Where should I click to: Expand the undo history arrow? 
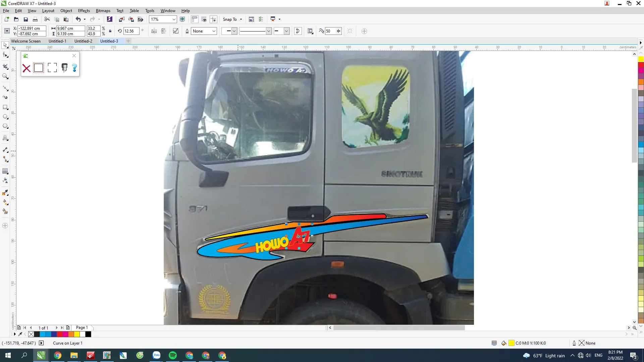click(x=85, y=19)
